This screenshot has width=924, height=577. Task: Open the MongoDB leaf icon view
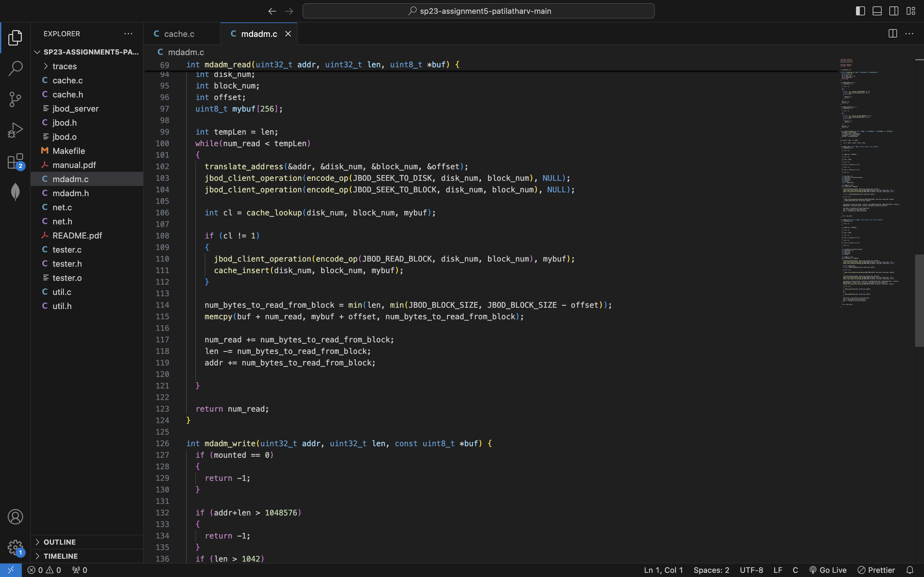pyautogui.click(x=15, y=192)
